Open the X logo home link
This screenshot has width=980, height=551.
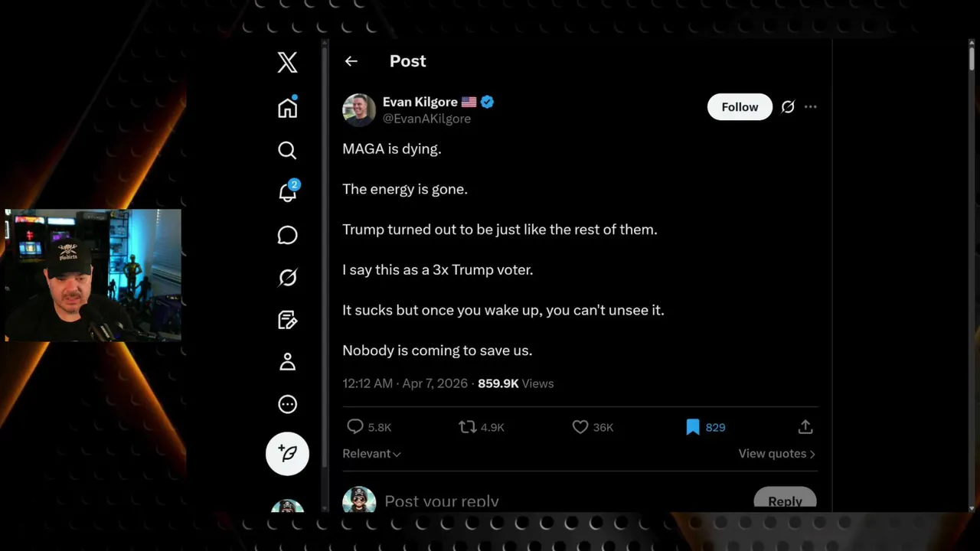coord(287,62)
